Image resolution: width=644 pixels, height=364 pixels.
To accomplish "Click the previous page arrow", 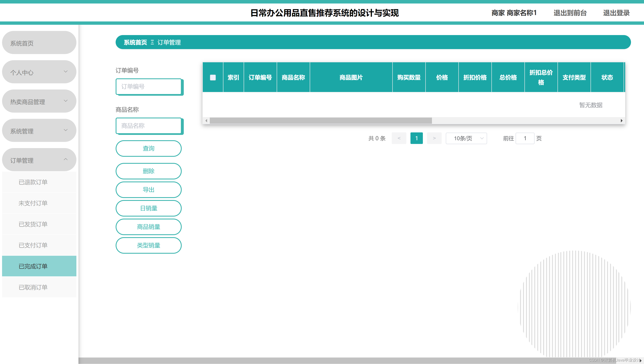I will [399, 138].
